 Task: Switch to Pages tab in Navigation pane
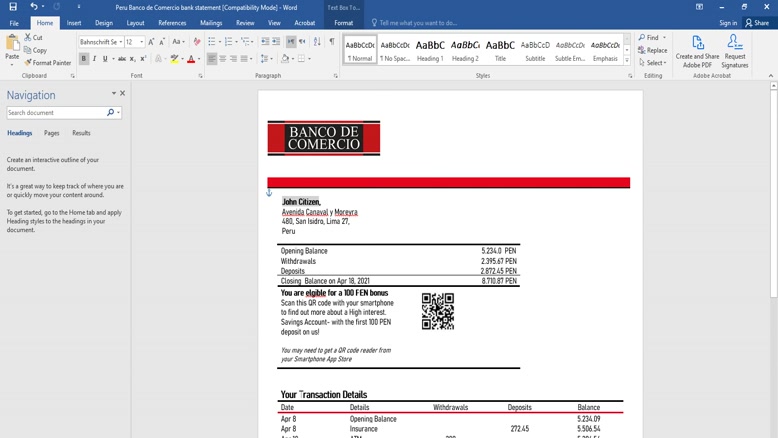51,133
